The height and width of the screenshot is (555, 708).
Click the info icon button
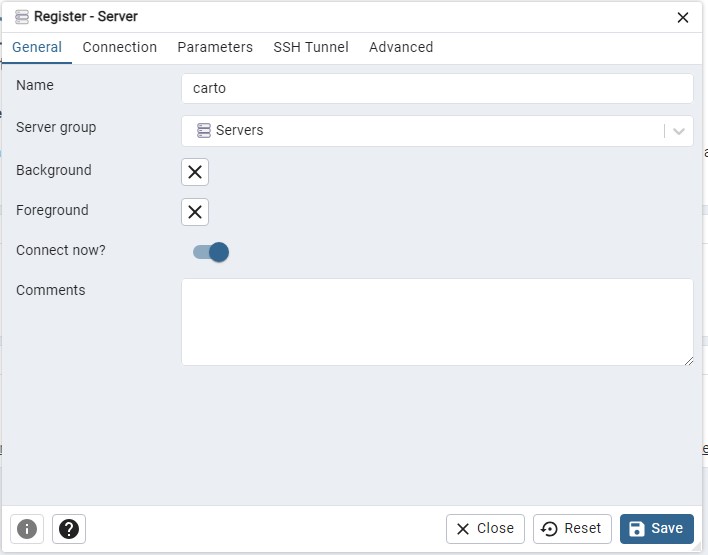tap(27, 529)
